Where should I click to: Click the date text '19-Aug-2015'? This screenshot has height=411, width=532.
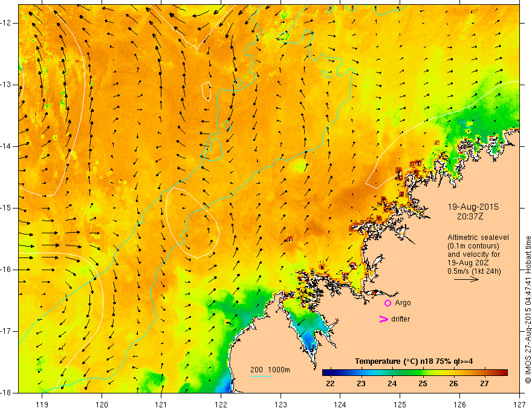tap(473, 207)
